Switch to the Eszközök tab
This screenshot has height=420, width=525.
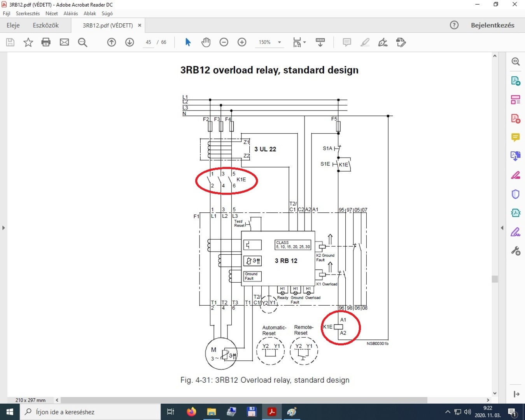(45, 25)
